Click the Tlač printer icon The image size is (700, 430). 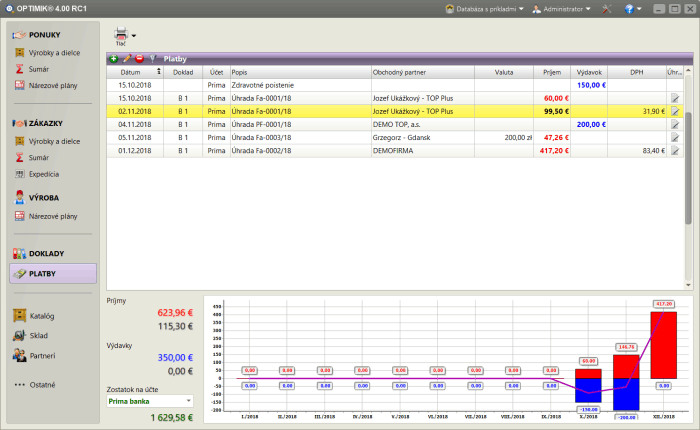pos(121,36)
